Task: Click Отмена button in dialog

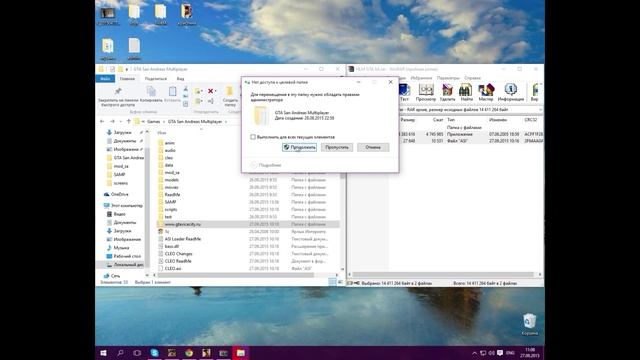Action: 373,147
